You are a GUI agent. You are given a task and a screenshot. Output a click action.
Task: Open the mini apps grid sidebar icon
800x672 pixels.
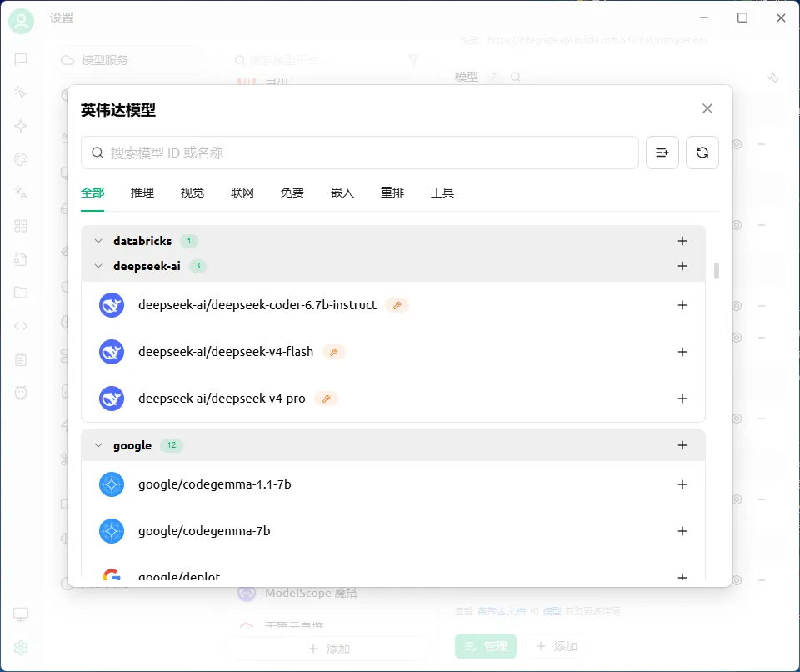21,226
